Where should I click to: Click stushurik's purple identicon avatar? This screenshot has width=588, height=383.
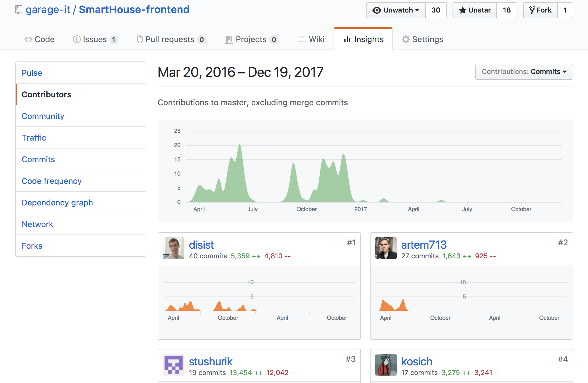pyautogui.click(x=173, y=365)
